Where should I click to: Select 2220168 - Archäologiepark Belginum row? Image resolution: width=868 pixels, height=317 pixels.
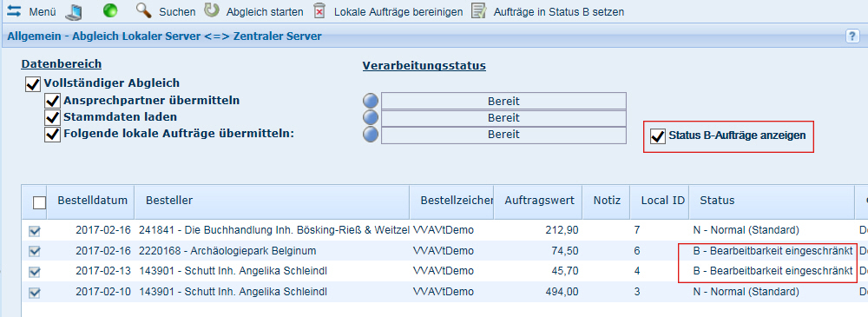point(227,251)
